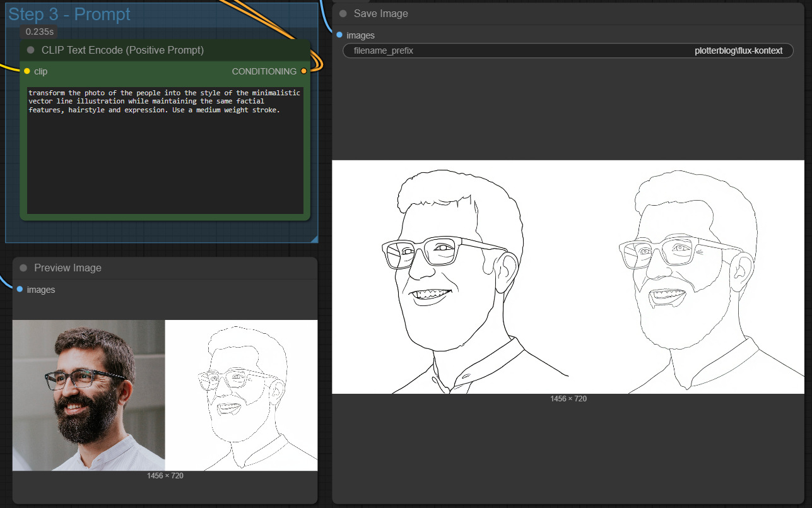Select the Preview Image node title
The height and width of the screenshot is (508, 812).
pos(68,268)
